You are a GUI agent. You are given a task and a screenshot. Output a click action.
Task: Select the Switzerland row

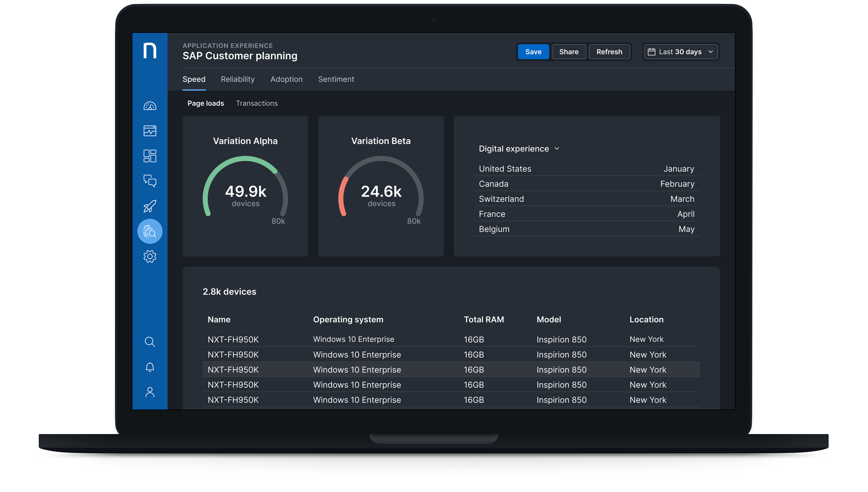(x=587, y=199)
